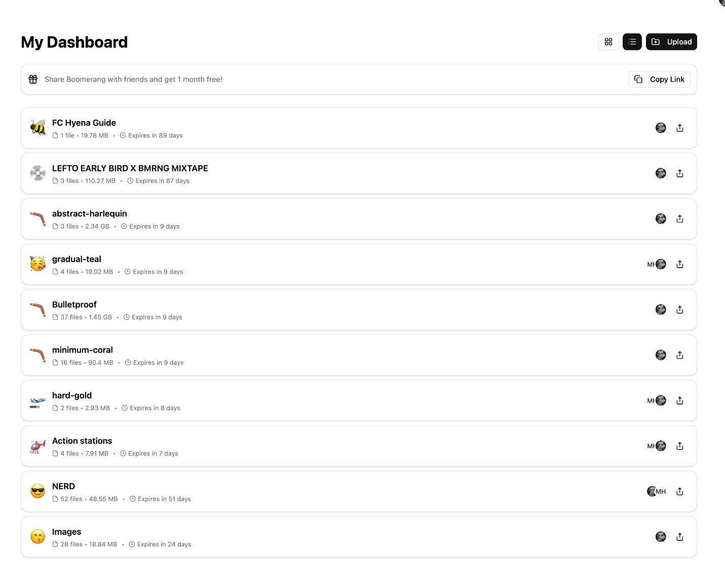Screen dimensions: 725x588
Task: Copy the Boomerang referral link
Action: (x=659, y=79)
